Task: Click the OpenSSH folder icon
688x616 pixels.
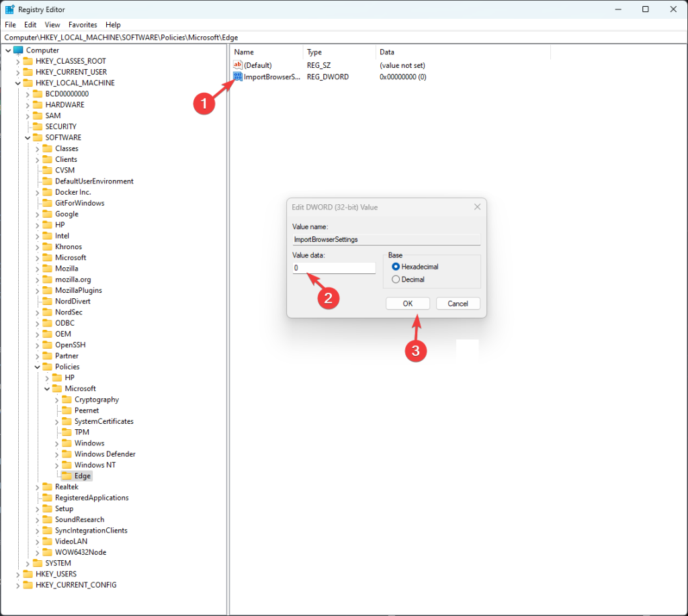Action: (48, 345)
